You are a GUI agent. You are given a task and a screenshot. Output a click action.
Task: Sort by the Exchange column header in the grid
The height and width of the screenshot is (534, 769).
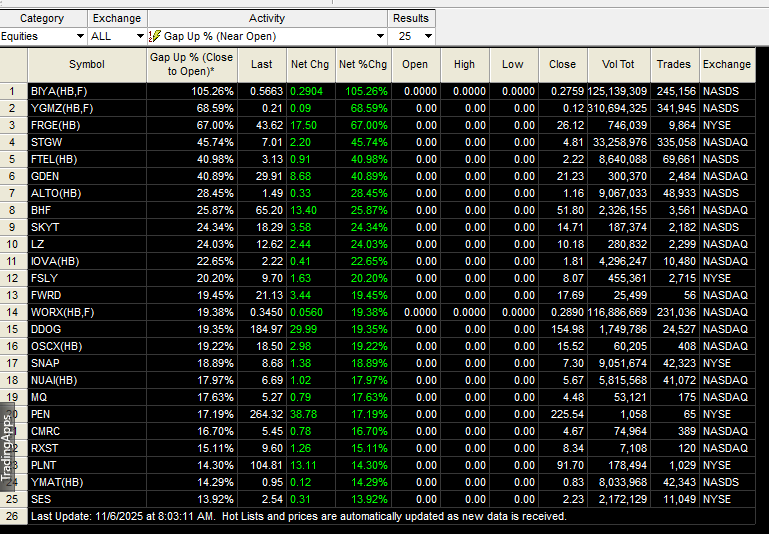(727, 65)
